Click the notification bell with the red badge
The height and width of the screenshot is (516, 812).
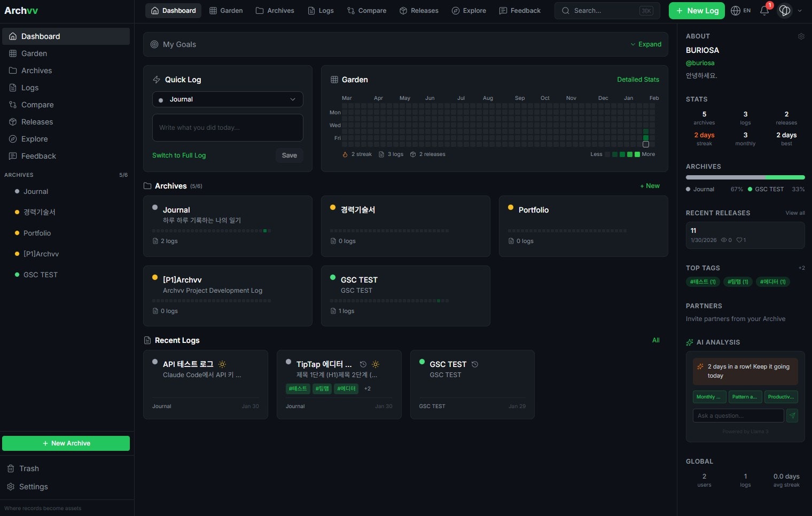[764, 11]
